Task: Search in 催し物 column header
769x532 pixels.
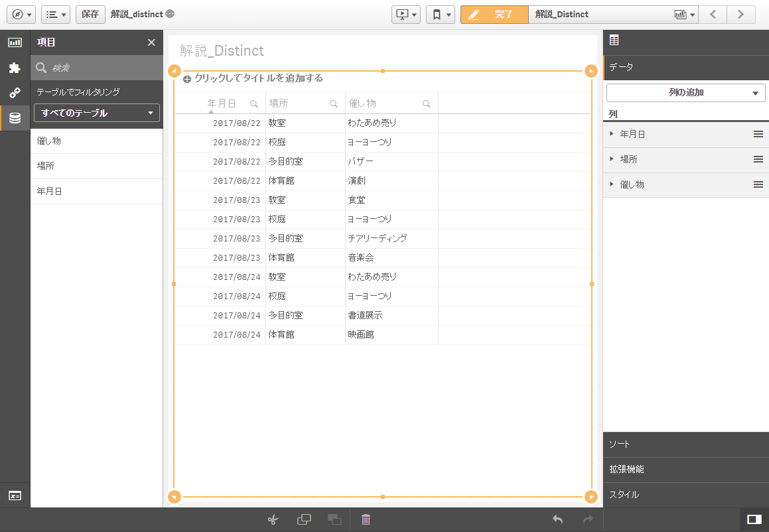Action: click(x=427, y=103)
